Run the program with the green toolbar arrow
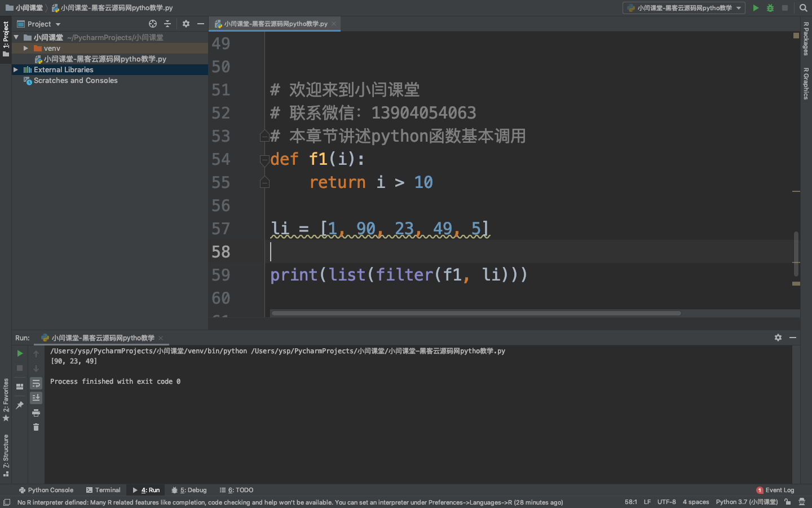812x508 pixels. [x=756, y=8]
